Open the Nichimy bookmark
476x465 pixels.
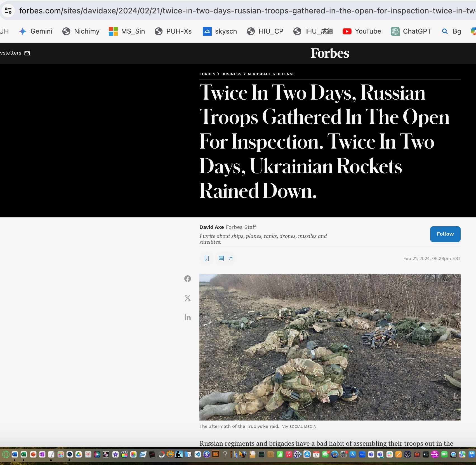[81, 31]
